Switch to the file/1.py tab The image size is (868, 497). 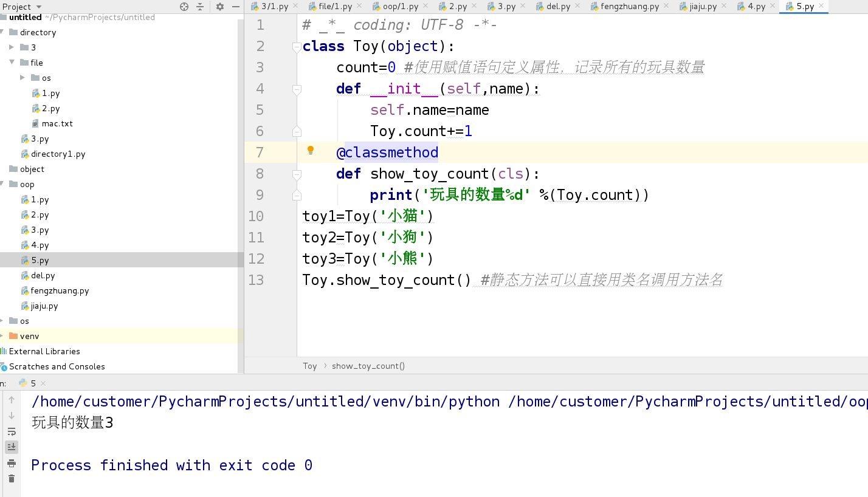click(x=335, y=6)
